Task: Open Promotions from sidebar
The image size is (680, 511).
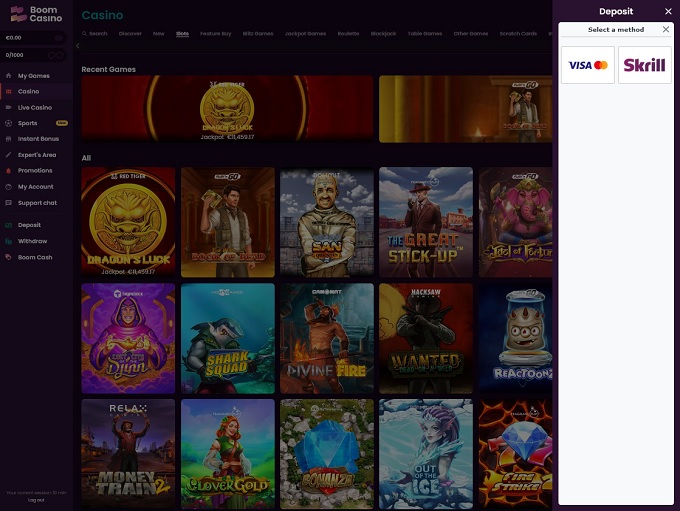Action: [x=35, y=171]
